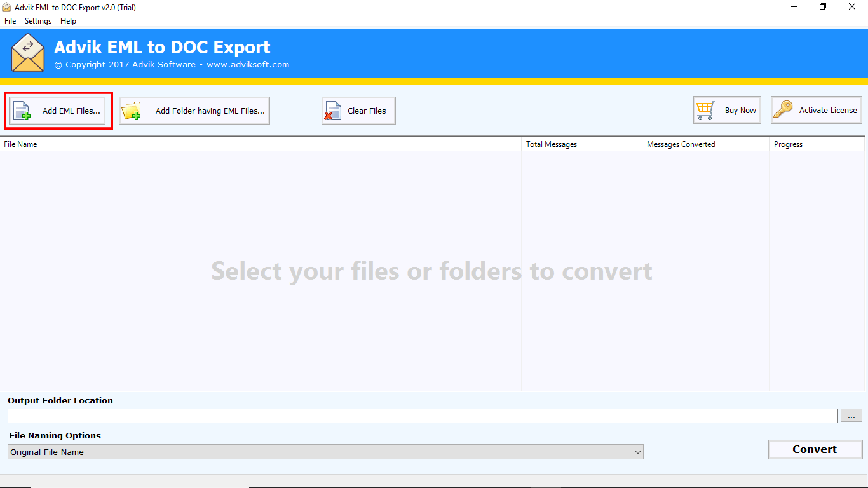Screen dimensions: 868x488
Task: Restore down the application window
Action: pyautogui.click(x=823, y=7)
